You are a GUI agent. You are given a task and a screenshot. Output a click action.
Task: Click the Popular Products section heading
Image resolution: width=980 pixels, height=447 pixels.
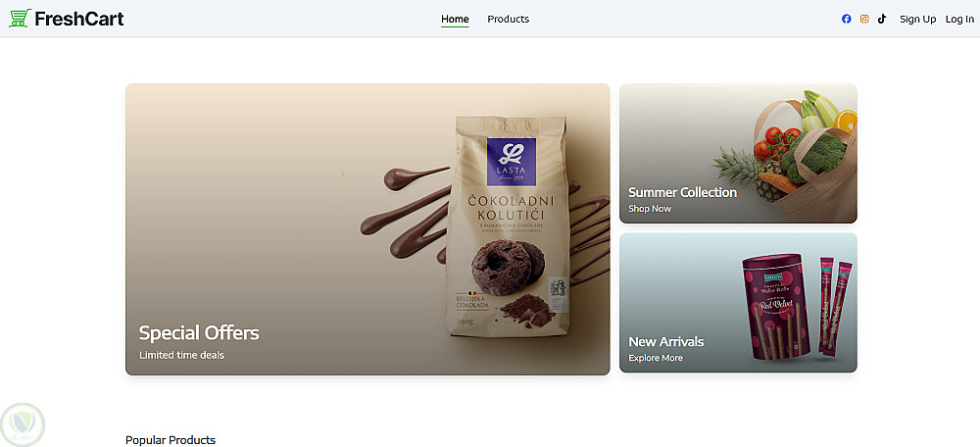[171, 440]
